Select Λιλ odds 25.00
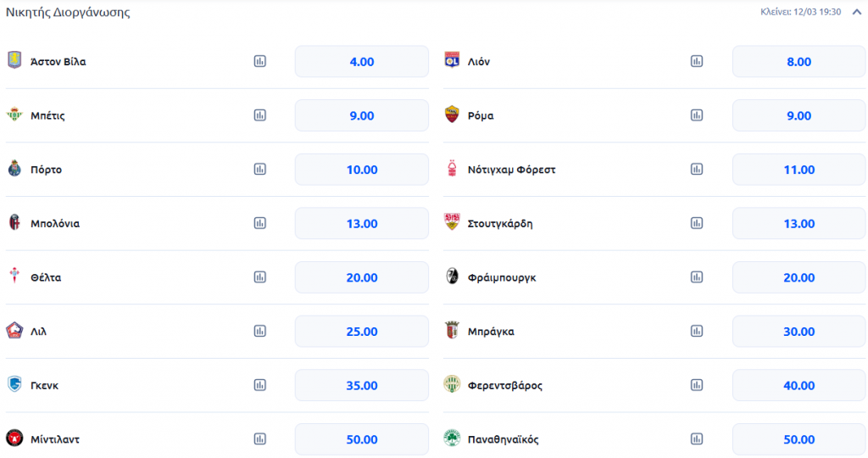The height and width of the screenshot is (458, 868). 362,331
